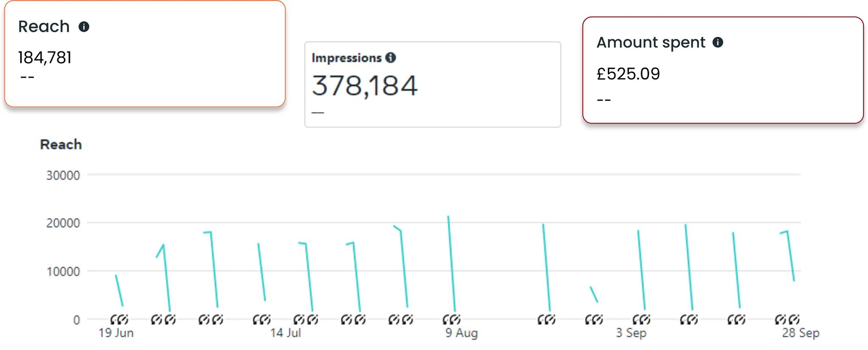
Task: Click the info icon beside Reach
Action: pyautogui.click(x=84, y=27)
